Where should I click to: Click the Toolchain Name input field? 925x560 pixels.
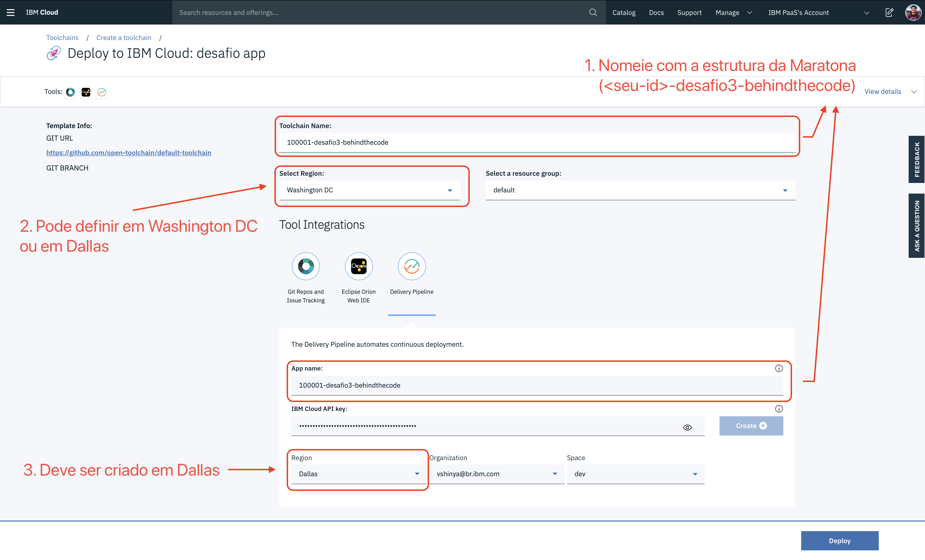[x=537, y=142]
